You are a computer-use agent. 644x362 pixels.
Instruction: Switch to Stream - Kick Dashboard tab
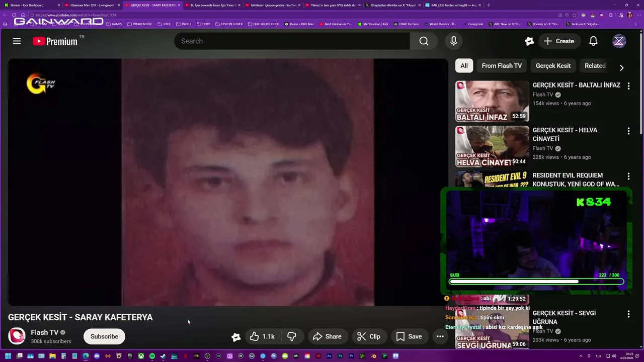tap(31, 5)
